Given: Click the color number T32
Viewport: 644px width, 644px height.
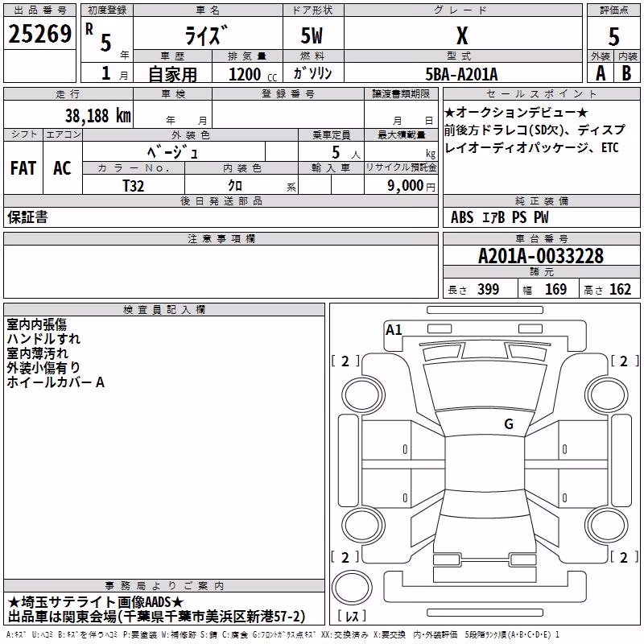Looking at the screenshot, I should [x=134, y=186].
